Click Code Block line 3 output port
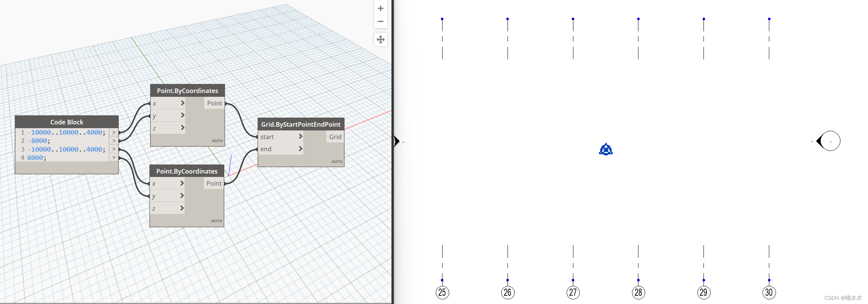This screenshot has height=304, width=868. pos(114,149)
